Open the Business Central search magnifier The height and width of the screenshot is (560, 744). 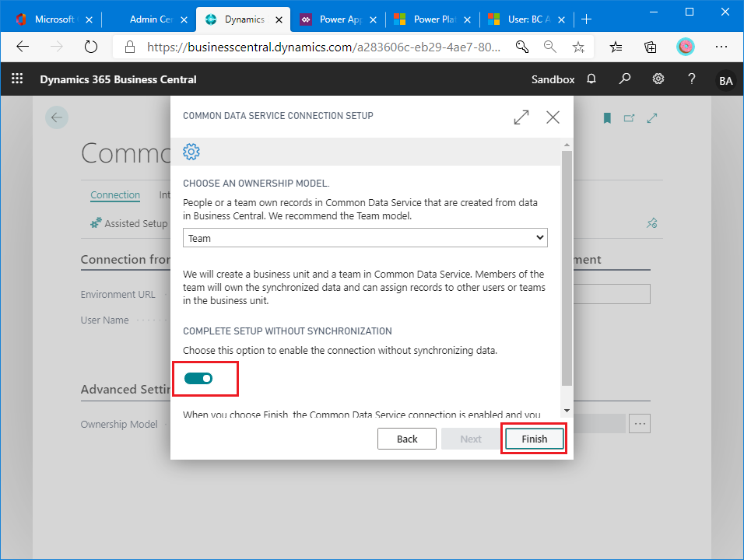(x=624, y=79)
